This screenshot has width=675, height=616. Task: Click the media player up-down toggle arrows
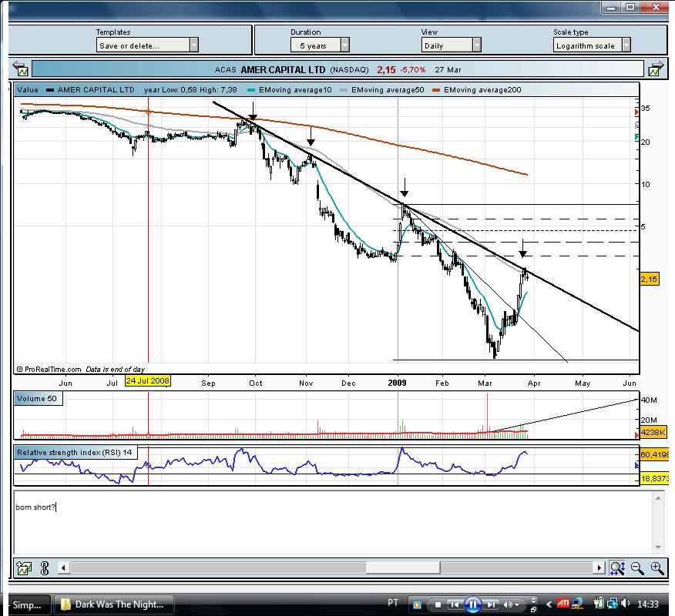534,601
